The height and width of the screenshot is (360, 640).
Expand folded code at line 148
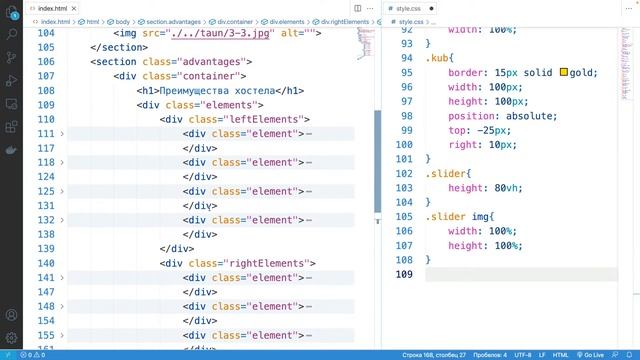click(x=62, y=306)
